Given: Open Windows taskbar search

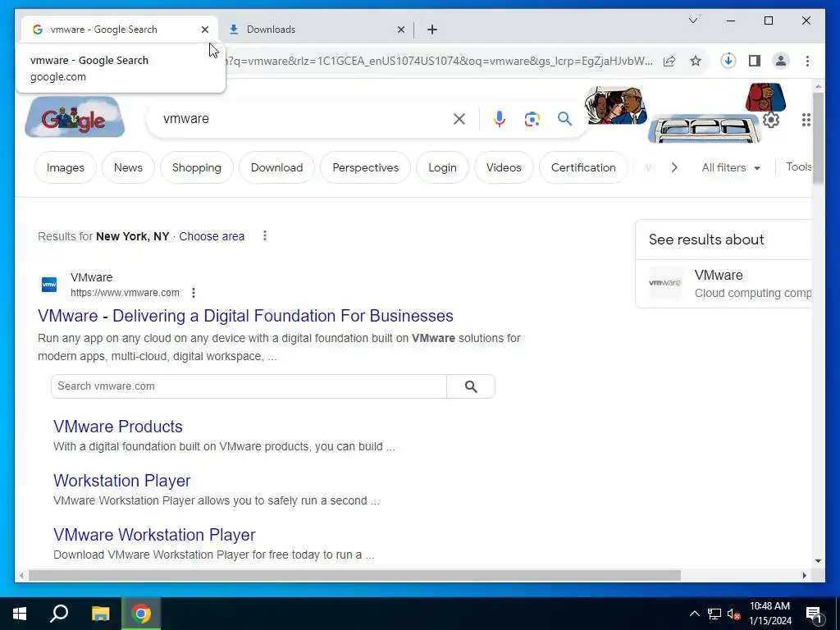Looking at the screenshot, I should pos(59,614).
